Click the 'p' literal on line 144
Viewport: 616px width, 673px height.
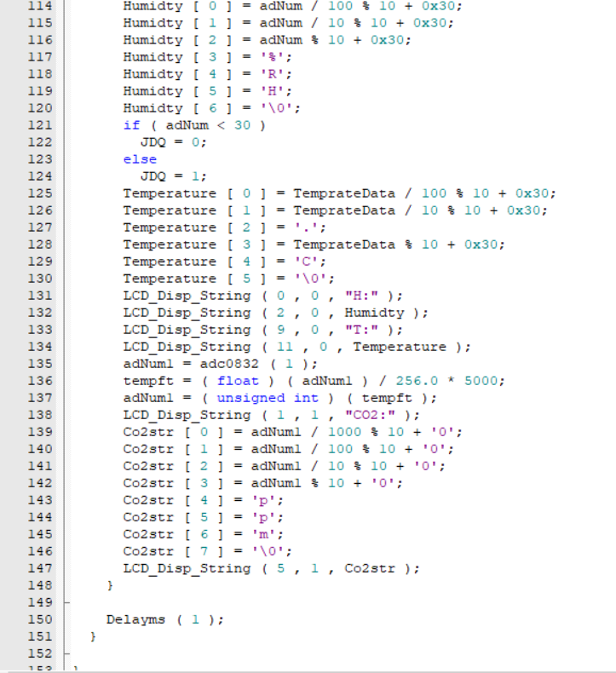[x=263, y=517]
